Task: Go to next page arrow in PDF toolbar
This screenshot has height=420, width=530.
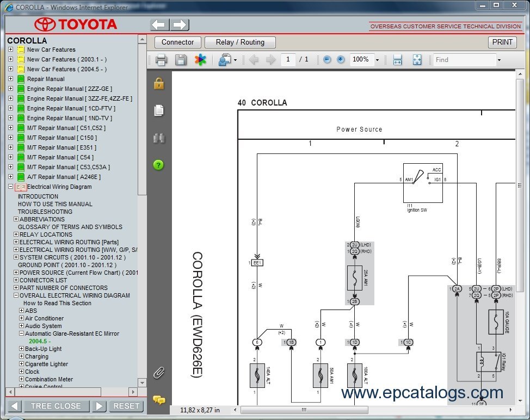Action: click(271, 60)
